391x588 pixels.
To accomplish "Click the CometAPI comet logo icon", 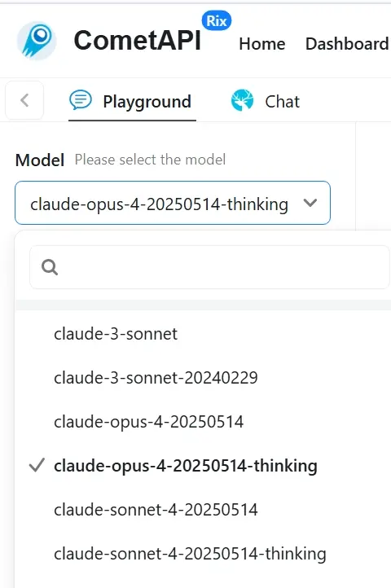I will click(x=37, y=41).
